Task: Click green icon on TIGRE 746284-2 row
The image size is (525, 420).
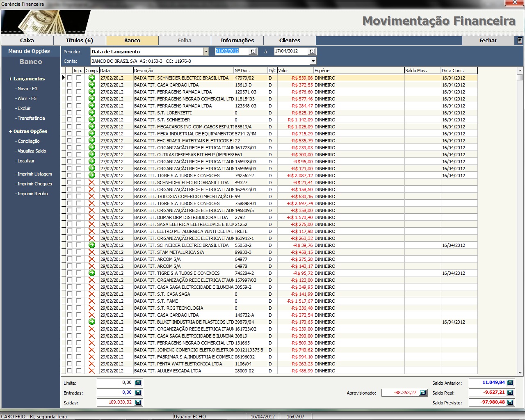Action: tap(92, 273)
